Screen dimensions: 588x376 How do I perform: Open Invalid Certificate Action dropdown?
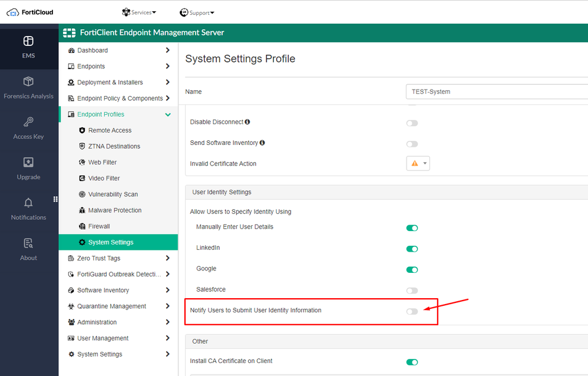418,164
